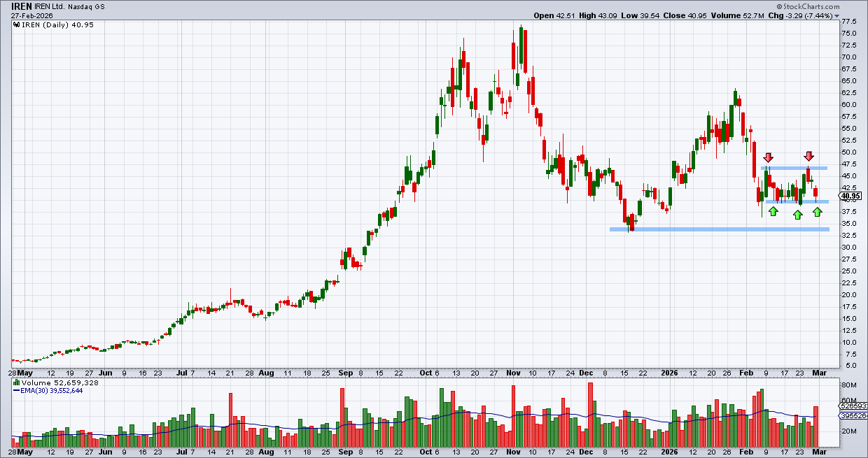
Task: Click the 77.5 price axis label
Action: (x=850, y=21)
